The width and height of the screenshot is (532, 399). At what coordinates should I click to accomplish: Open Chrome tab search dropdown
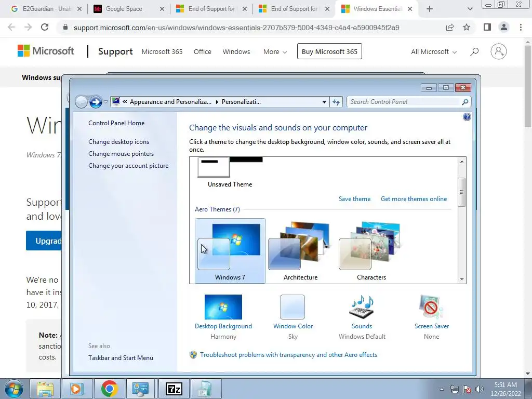[x=470, y=9]
